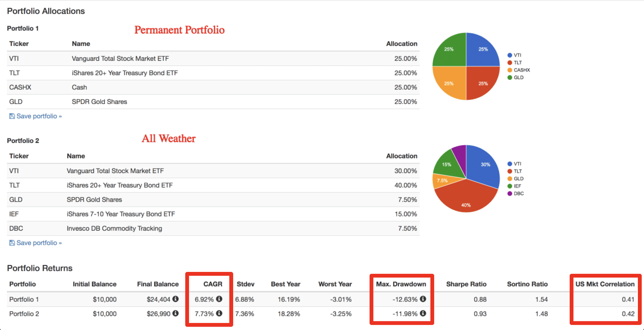Click info icon next to -11.98% drawdown

423,313
